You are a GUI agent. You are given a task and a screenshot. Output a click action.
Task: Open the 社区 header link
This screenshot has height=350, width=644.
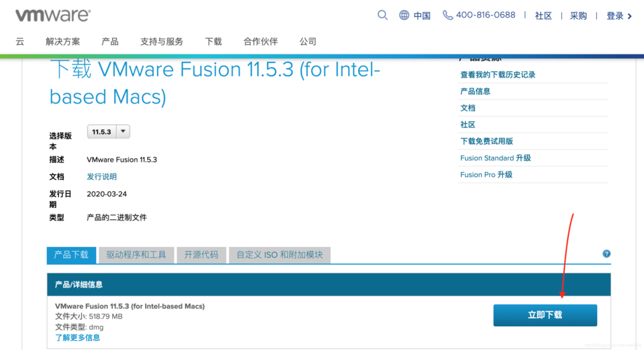click(x=543, y=15)
